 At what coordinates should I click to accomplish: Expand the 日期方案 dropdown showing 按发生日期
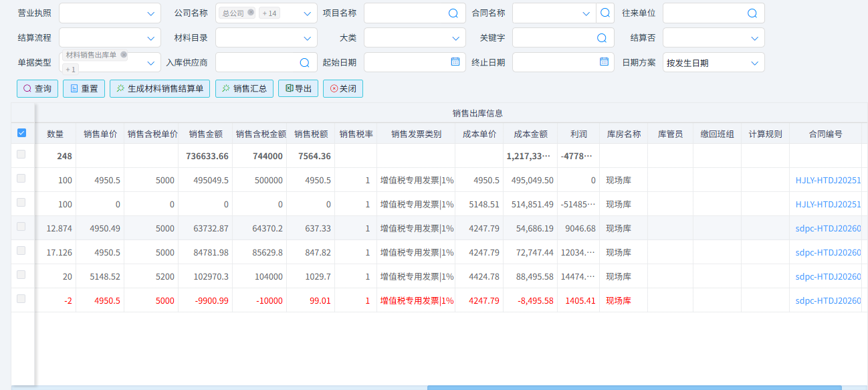pos(714,62)
